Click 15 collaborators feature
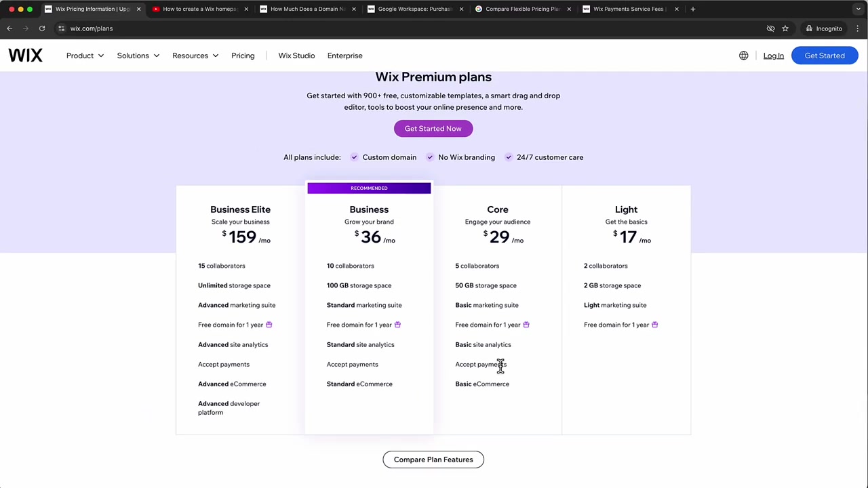 [222, 266]
